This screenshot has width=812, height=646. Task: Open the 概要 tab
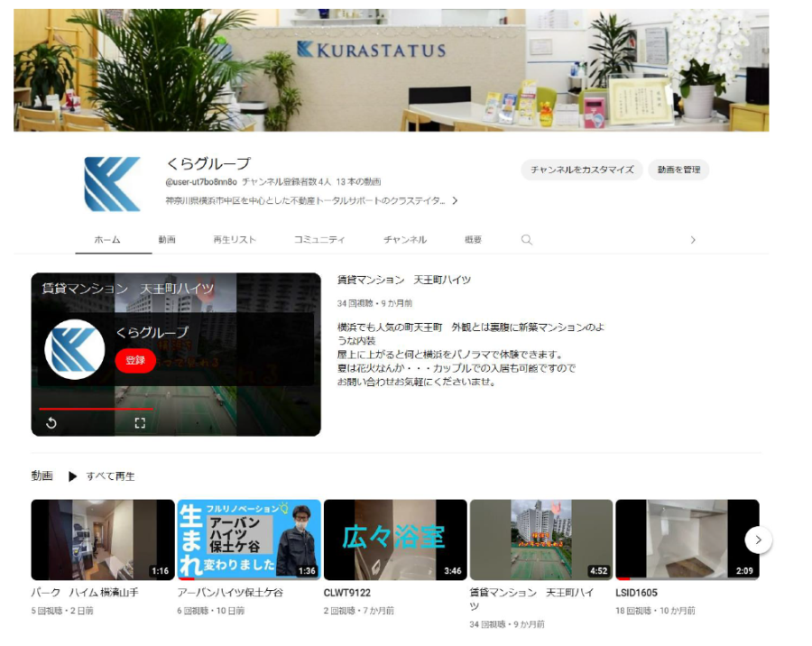(x=473, y=240)
